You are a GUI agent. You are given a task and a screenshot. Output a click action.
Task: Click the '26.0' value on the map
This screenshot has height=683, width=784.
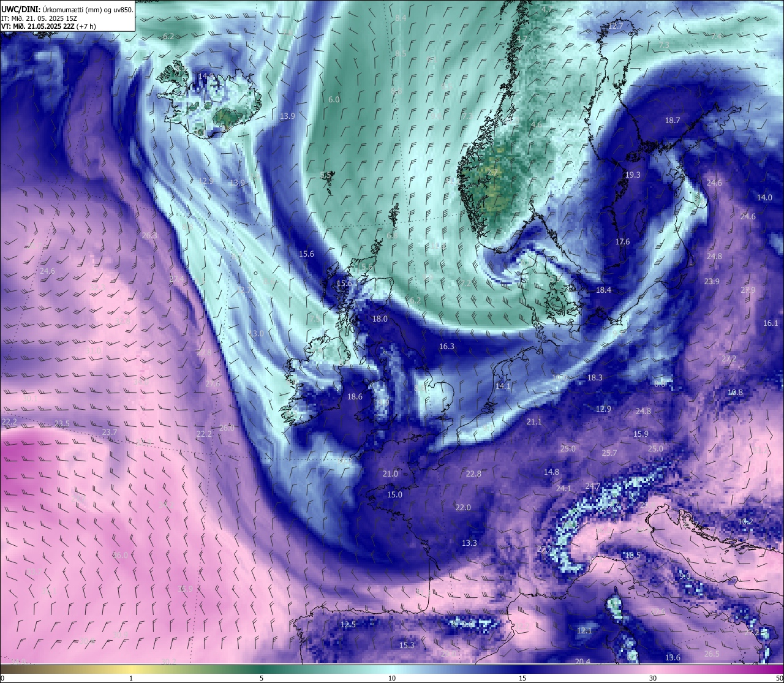(x=227, y=428)
